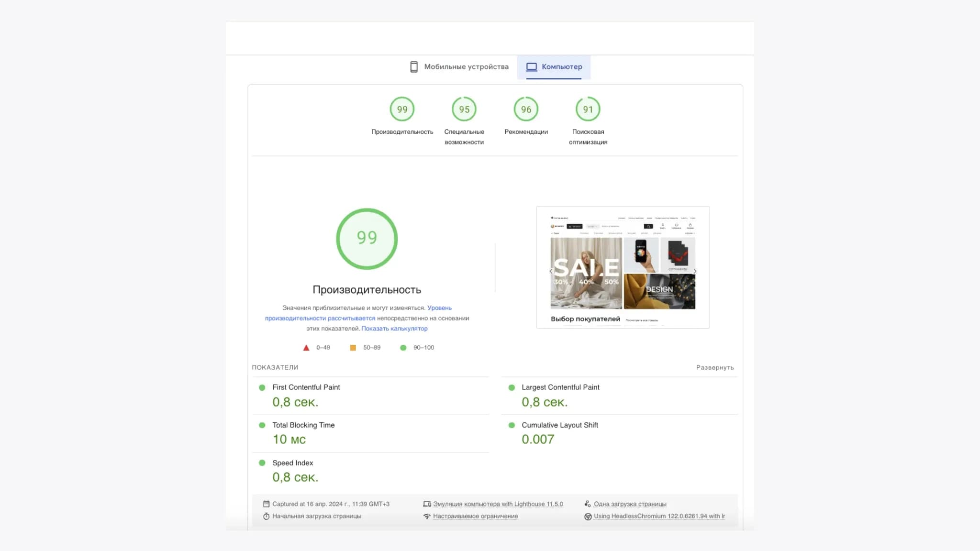Jump to the 95 Специальные возможности score gauge
Image resolution: width=980 pixels, height=551 pixels.
(464, 110)
